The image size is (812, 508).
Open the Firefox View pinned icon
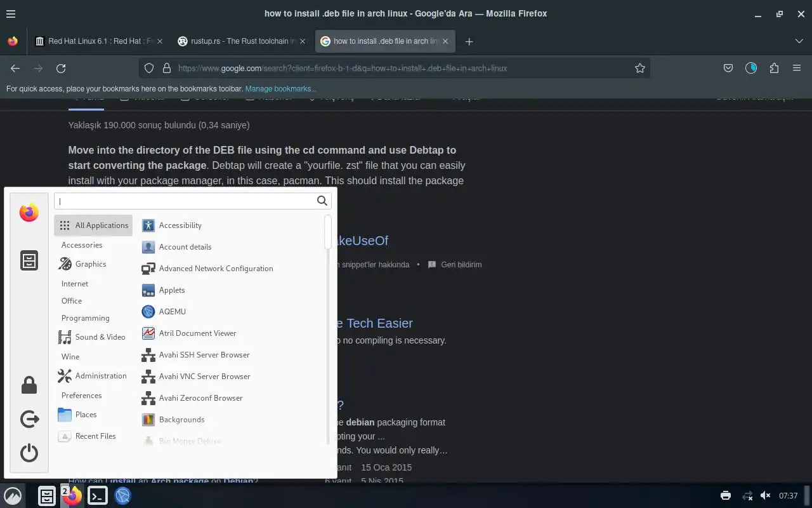13,41
